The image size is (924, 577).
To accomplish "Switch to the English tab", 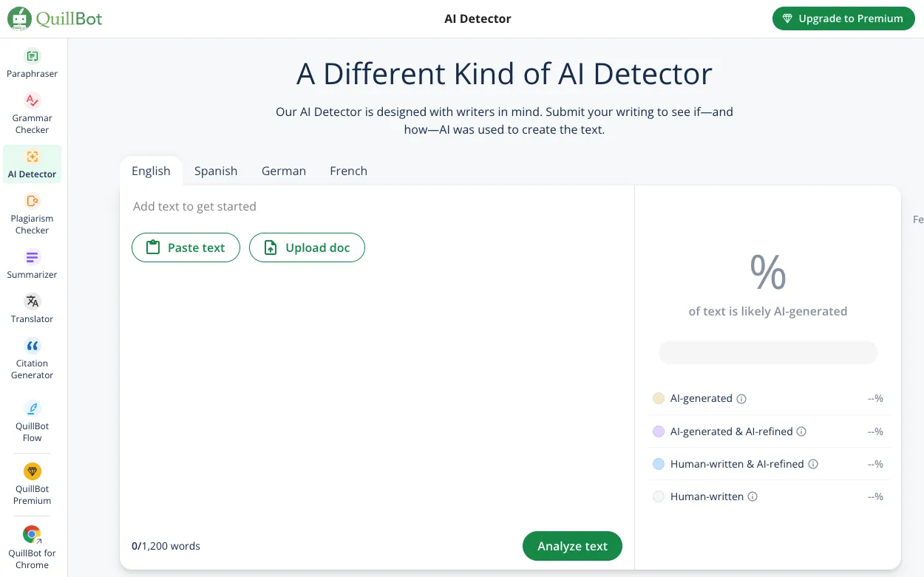I will pyautogui.click(x=151, y=171).
